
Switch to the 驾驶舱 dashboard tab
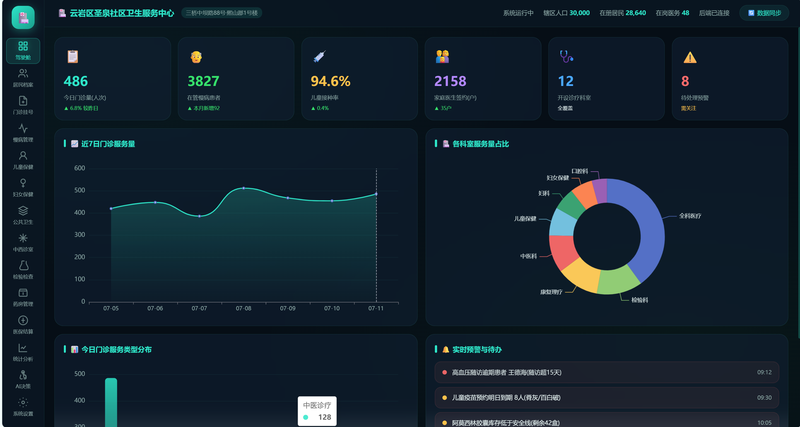[23, 51]
